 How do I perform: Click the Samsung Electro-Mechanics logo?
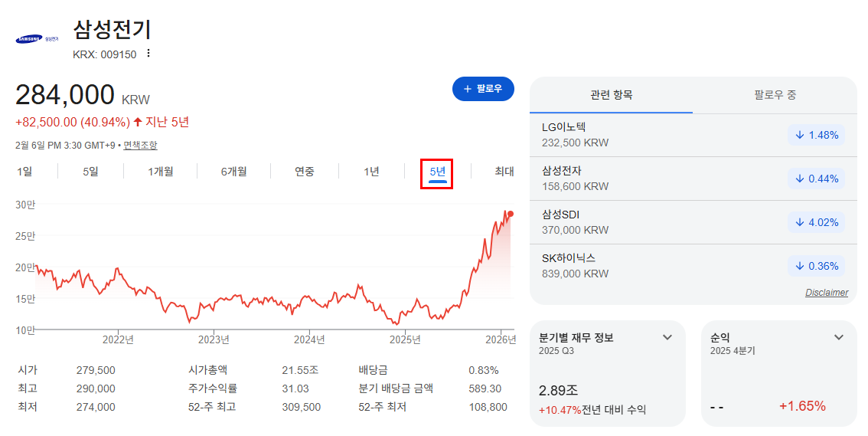coord(37,39)
